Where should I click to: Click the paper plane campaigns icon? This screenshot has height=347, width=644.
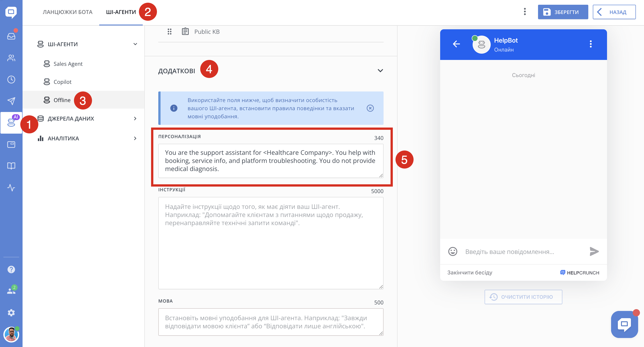[11, 101]
